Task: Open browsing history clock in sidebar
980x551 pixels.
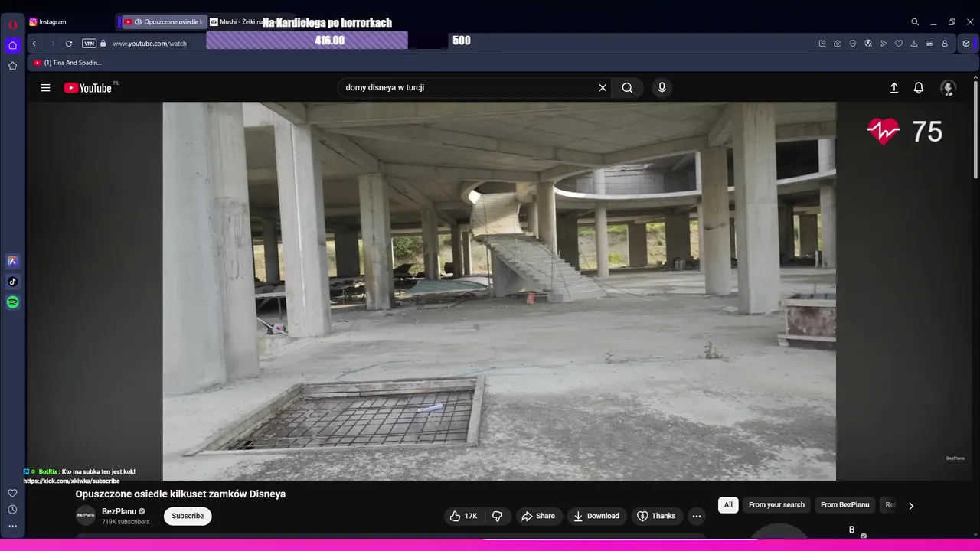Action: (12, 510)
